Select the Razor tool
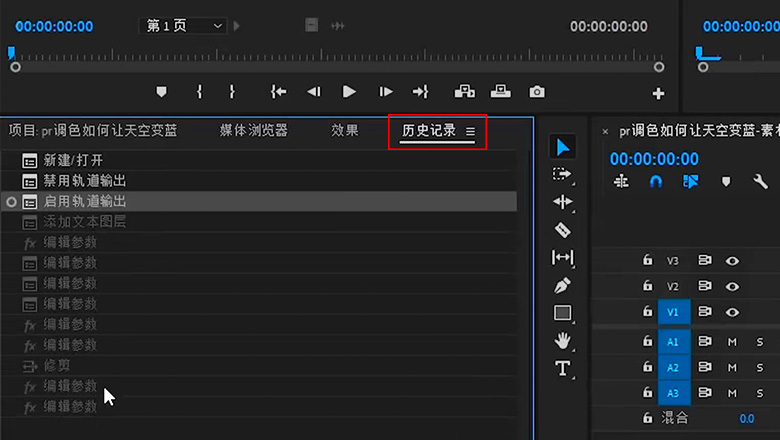The image size is (780, 440). (563, 230)
